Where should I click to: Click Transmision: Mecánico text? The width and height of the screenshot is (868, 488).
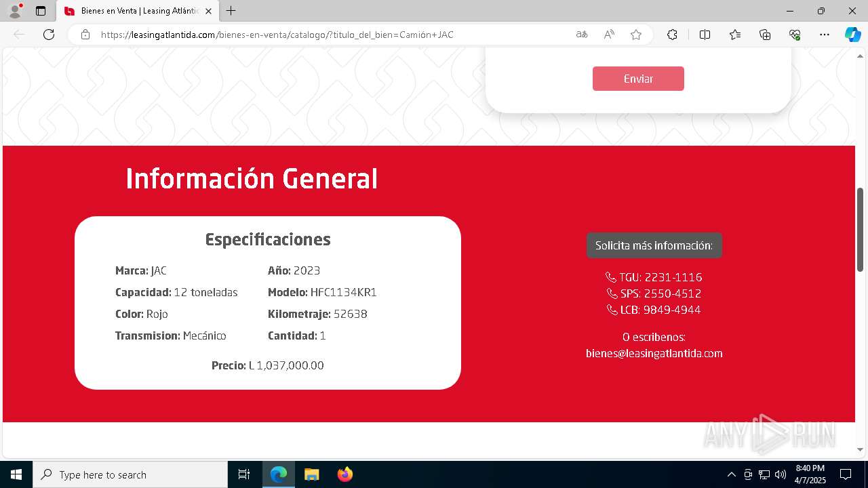click(171, 335)
